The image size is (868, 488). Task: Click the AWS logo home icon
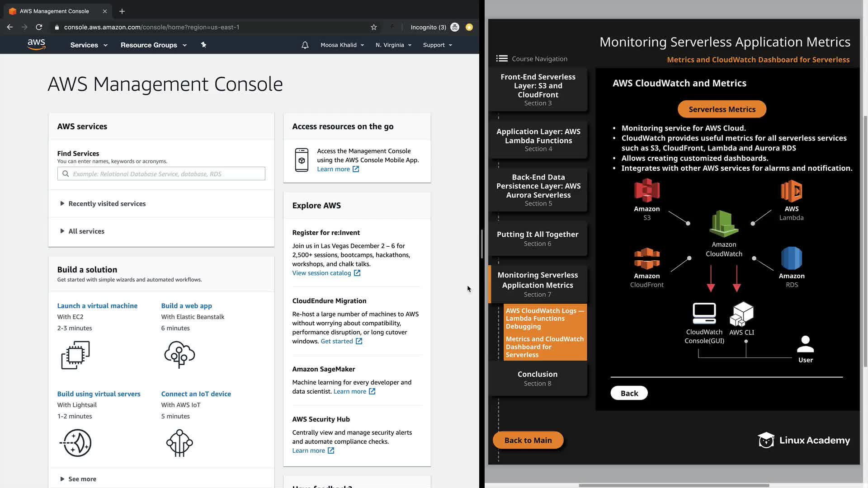36,44
